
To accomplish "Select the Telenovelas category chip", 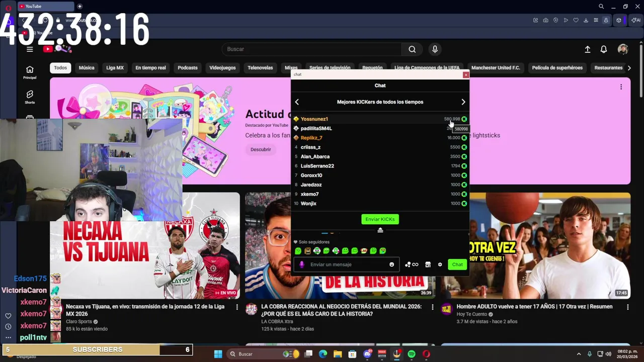I will [260, 68].
